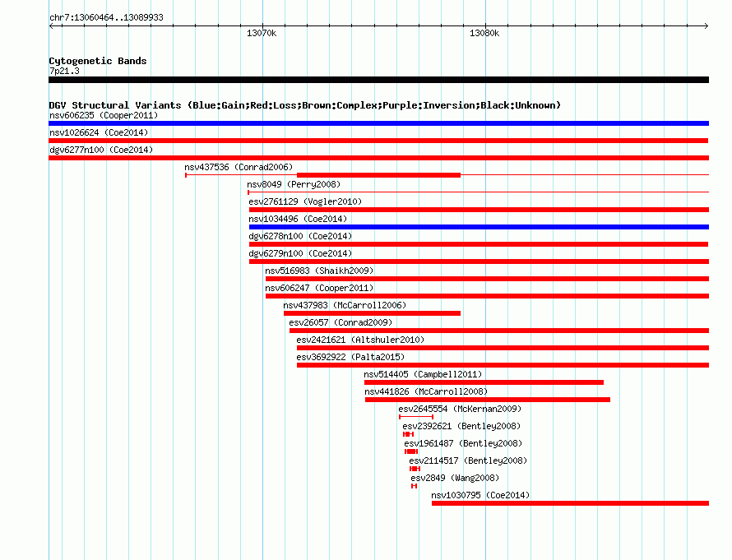This screenshot has height=560, width=732.
Task: Click the red bar of nsv514405 (Campbell2011)
Action: point(484,382)
